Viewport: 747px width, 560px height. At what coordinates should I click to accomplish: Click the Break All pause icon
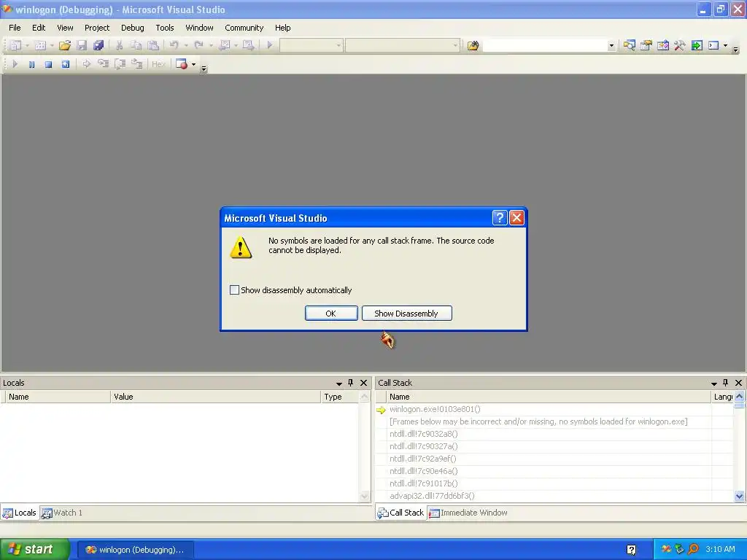click(31, 64)
